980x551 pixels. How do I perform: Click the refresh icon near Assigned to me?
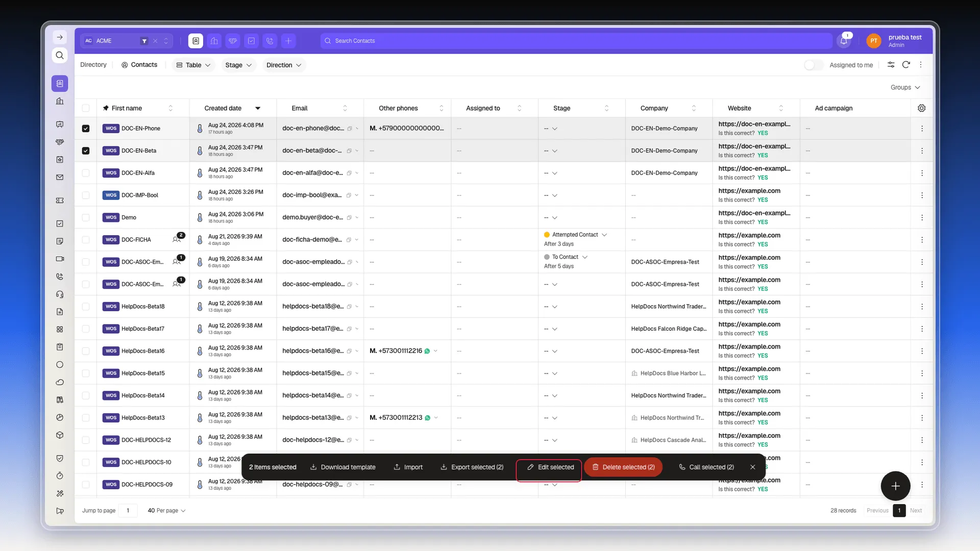[x=906, y=65]
